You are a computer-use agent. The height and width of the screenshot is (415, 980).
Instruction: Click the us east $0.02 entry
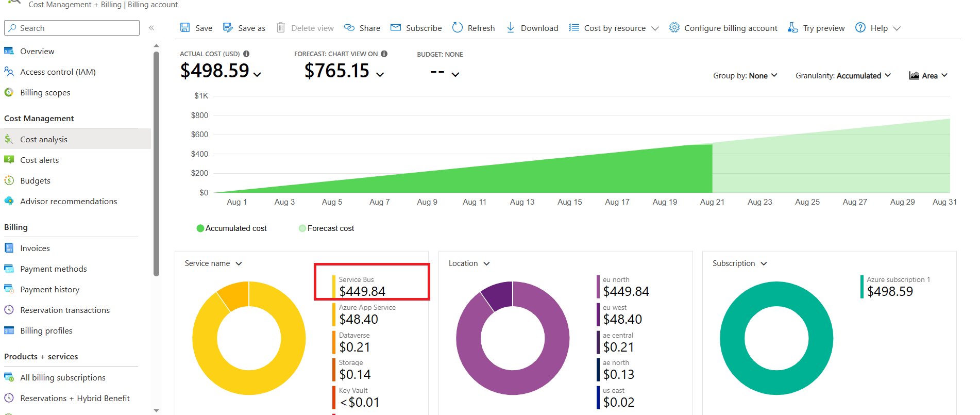(x=616, y=397)
